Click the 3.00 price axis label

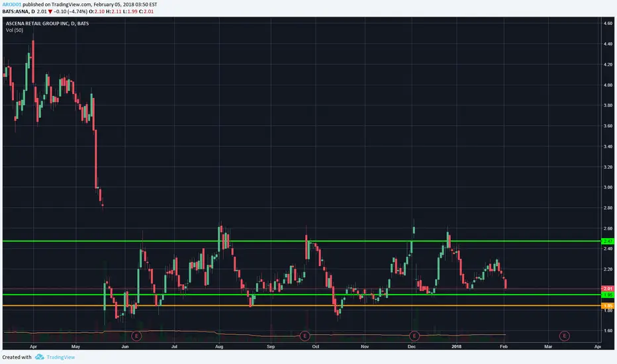[x=608, y=187]
